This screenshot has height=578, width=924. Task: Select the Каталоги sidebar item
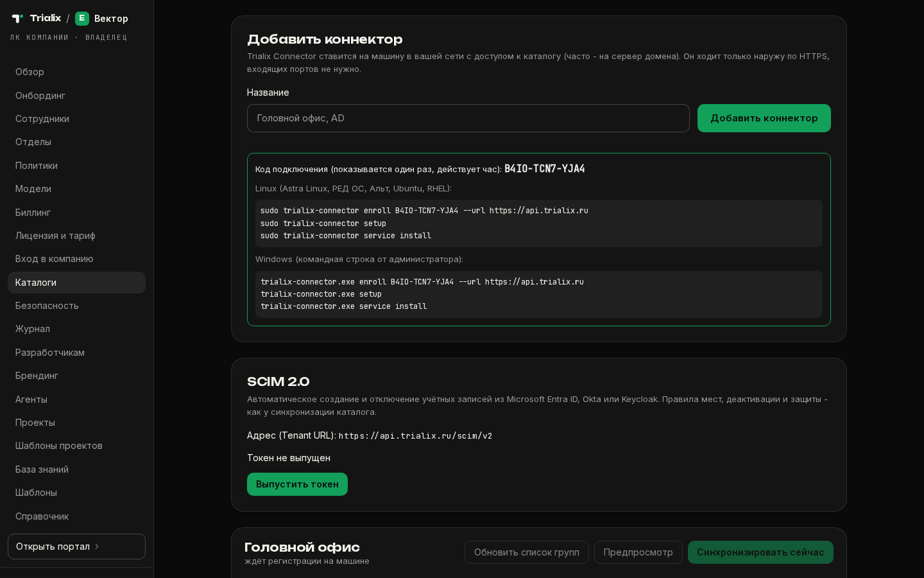(x=76, y=283)
